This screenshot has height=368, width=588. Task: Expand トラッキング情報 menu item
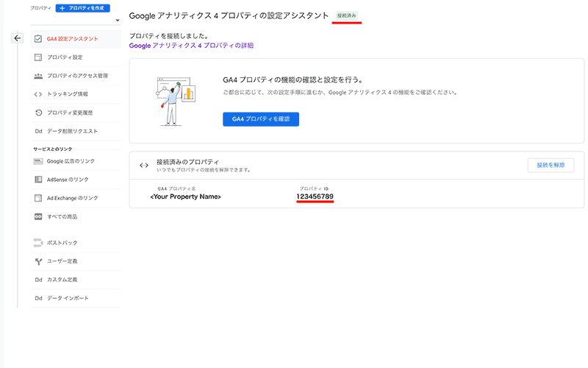click(x=76, y=94)
